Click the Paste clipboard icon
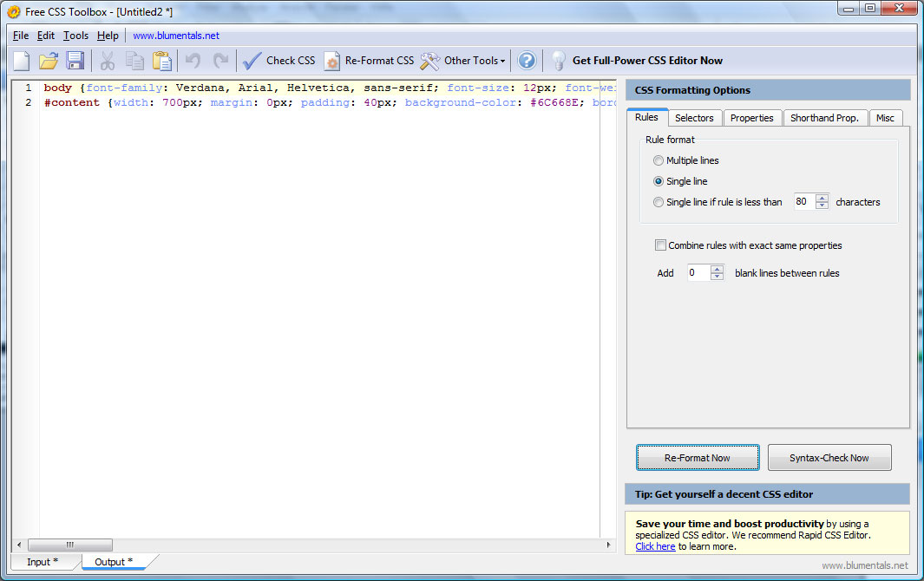This screenshot has height=581, width=924. tap(161, 61)
